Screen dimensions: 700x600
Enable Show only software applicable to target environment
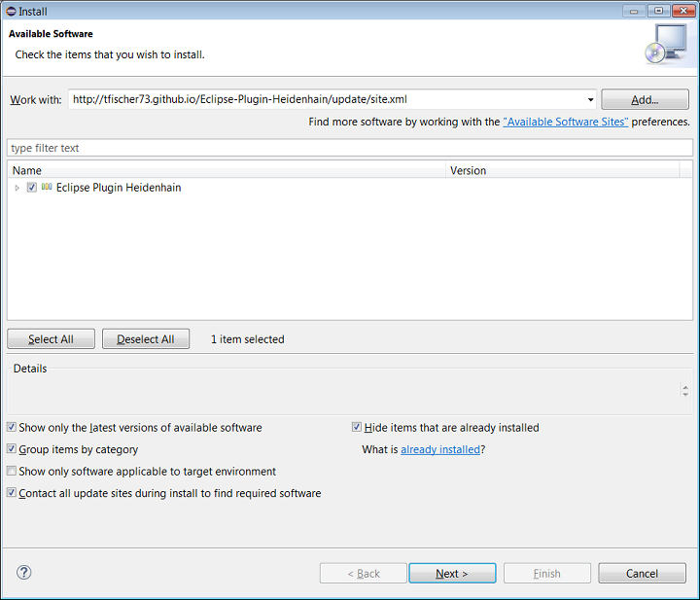pyautogui.click(x=12, y=471)
